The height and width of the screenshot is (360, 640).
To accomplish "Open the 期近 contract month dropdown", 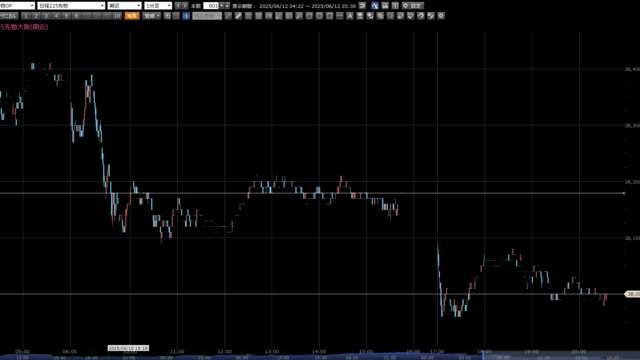I will pyautogui.click(x=124, y=6).
